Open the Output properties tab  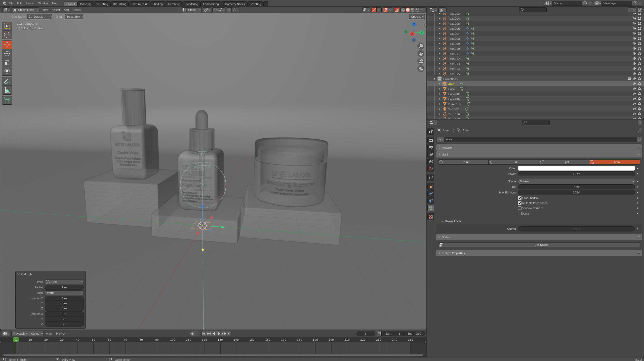click(431, 147)
